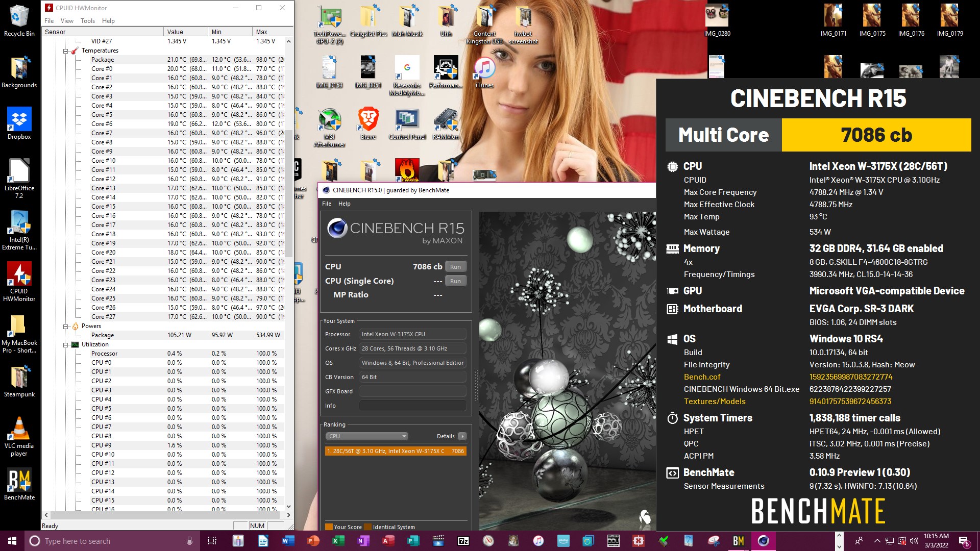Viewport: 980px width, 551px height.
Task: Click the GFX Board field in Cinebench
Action: pos(412,391)
